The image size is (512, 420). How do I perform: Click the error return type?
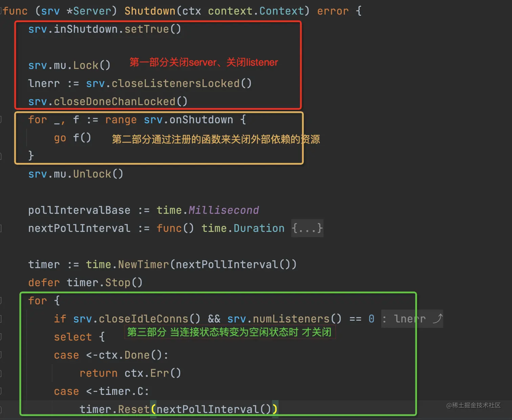[333, 11]
